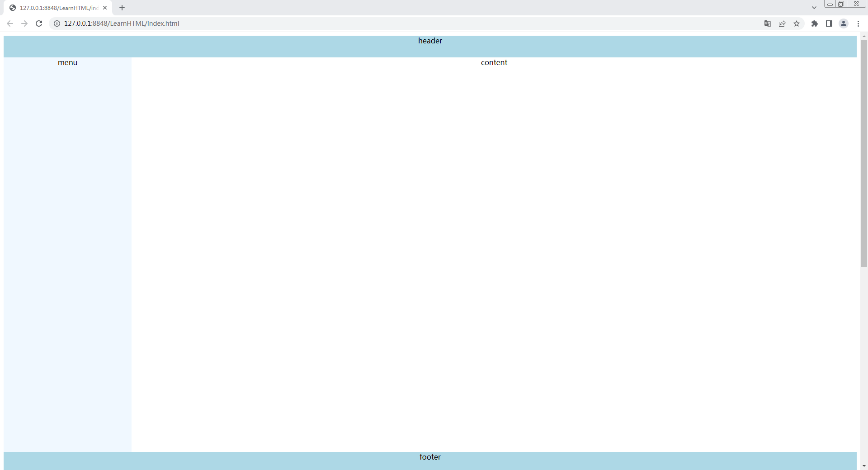Click the content area text

pos(494,62)
